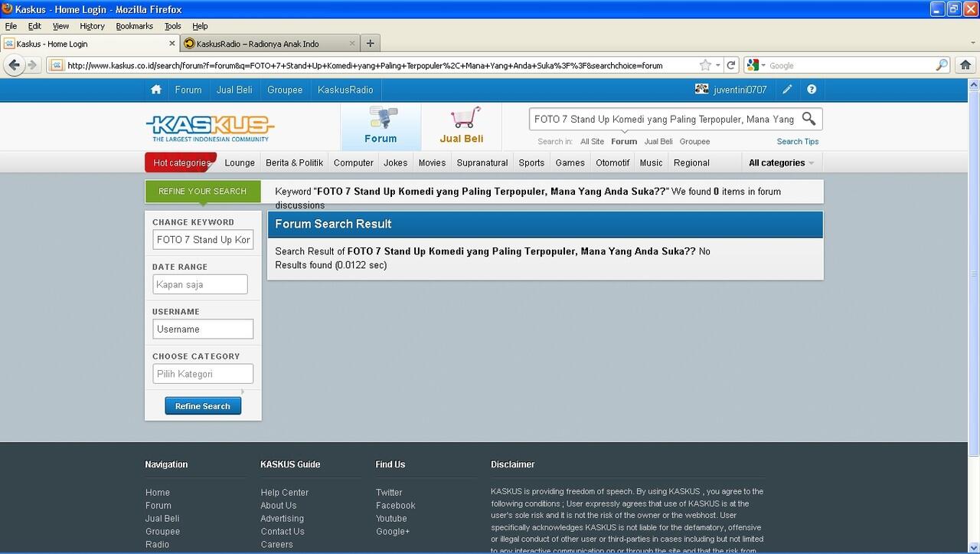Open the Help menu

point(200,26)
